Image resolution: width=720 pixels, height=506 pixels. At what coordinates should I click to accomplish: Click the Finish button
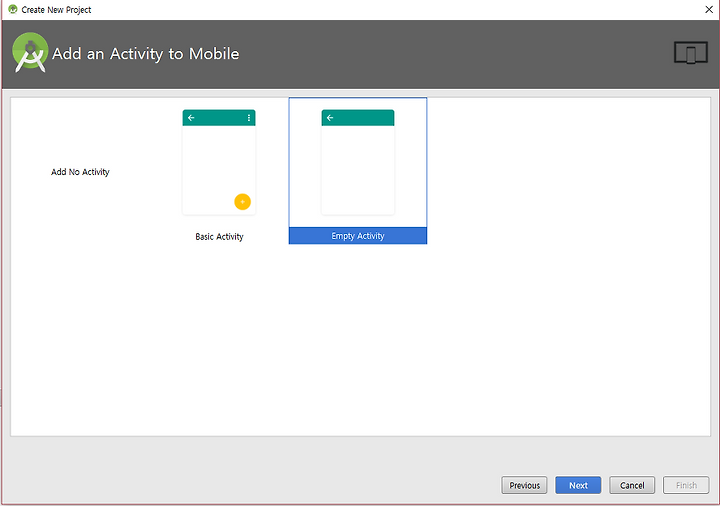686,485
